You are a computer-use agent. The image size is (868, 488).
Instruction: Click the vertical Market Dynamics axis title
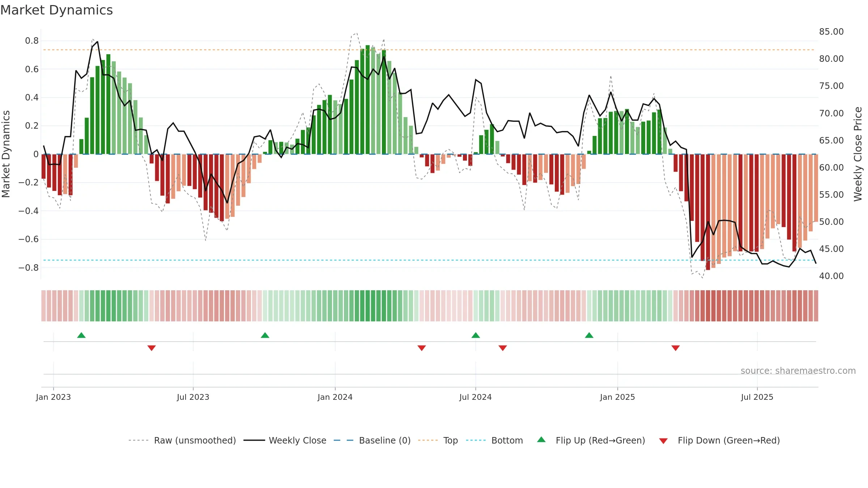click(x=6, y=154)
